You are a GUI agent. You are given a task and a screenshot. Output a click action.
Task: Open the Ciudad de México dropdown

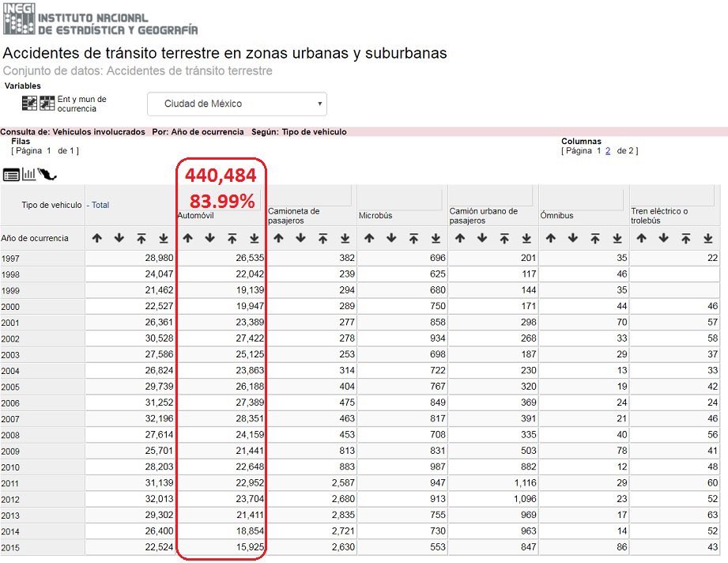(x=237, y=104)
